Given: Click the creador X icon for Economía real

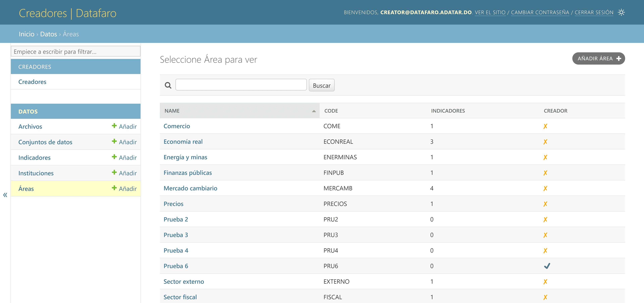Looking at the screenshot, I should [545, 142].
